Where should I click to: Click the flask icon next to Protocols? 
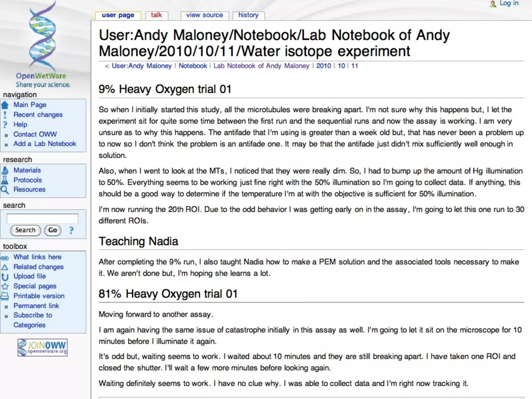[x=5, y=180]
